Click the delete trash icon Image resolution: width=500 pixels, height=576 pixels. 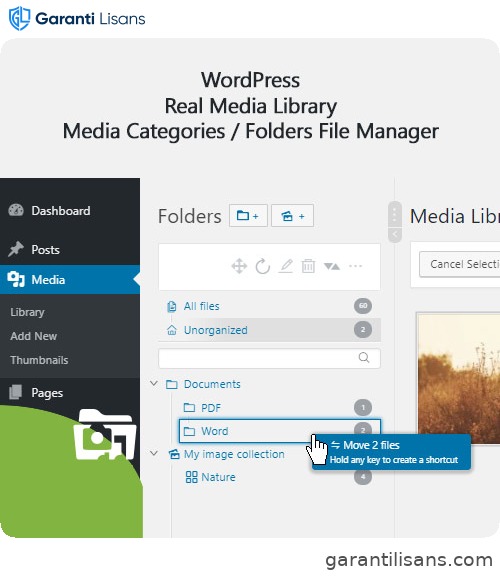pos(308,266)
